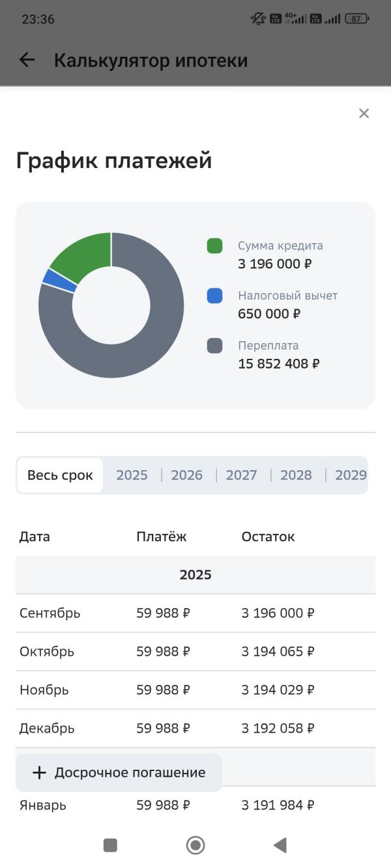Tap the Android home circle button
The image size is (391, 868).
point(195,845)
